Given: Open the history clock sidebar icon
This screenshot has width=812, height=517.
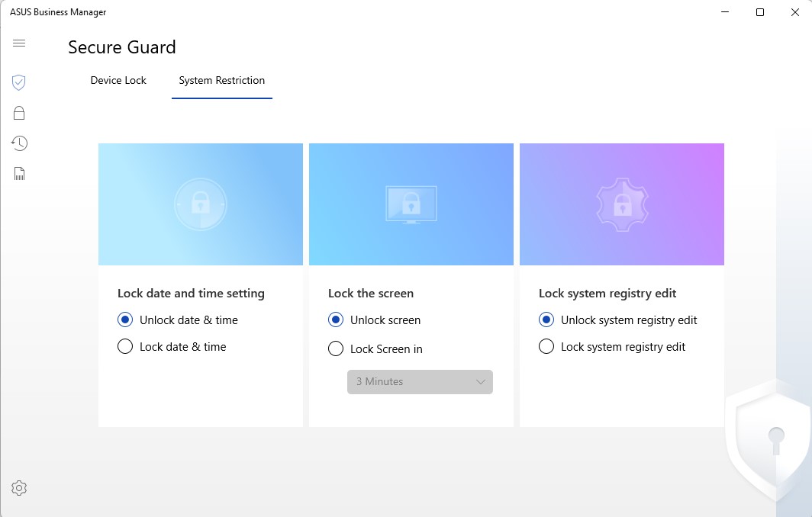Looking at the screenshot, I should (19, 143).
